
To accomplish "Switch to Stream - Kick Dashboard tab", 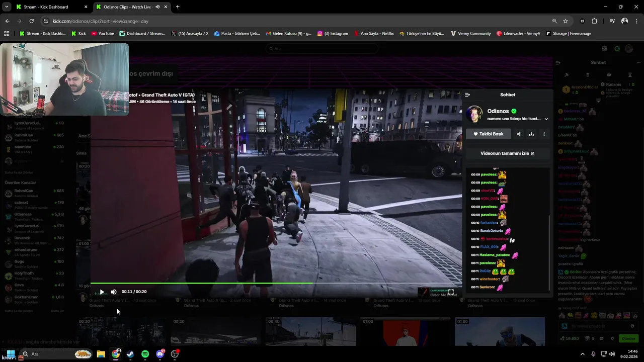I will click(50, 7).
